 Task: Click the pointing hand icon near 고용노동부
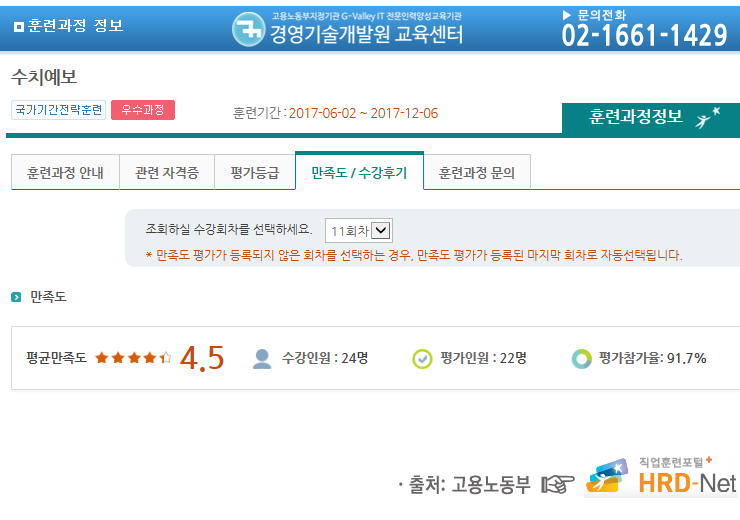click(557, 485)
